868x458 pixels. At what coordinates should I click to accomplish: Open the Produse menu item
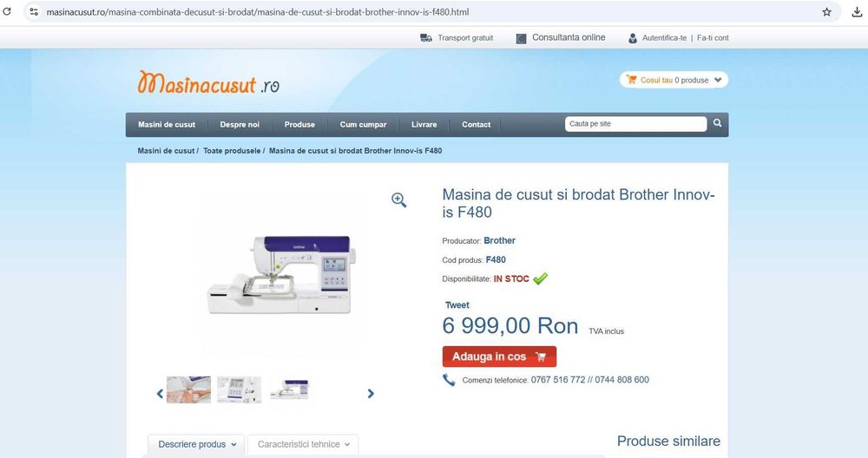point(299,124)
